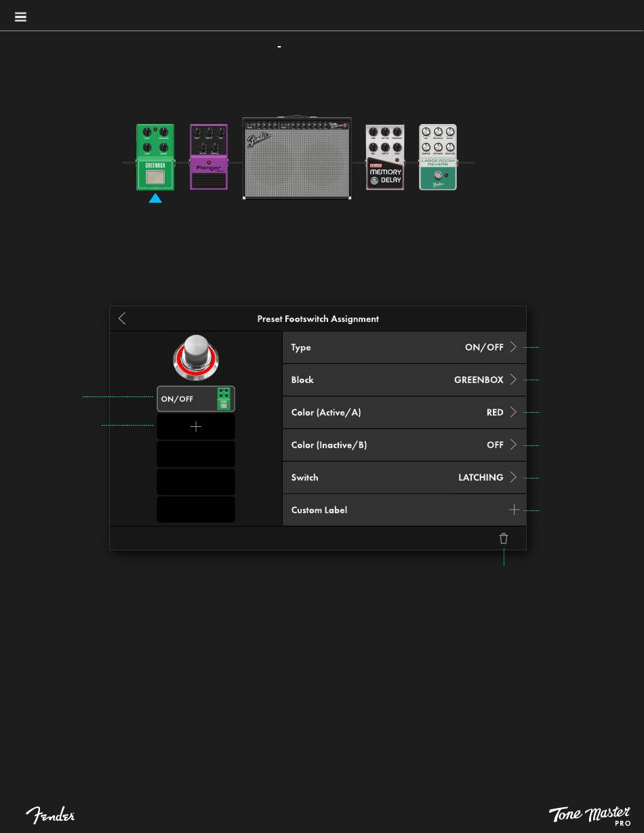Select the fifth empty assignment slot
This screenshot has width=644, height=833.
click(x=196, y=510)
